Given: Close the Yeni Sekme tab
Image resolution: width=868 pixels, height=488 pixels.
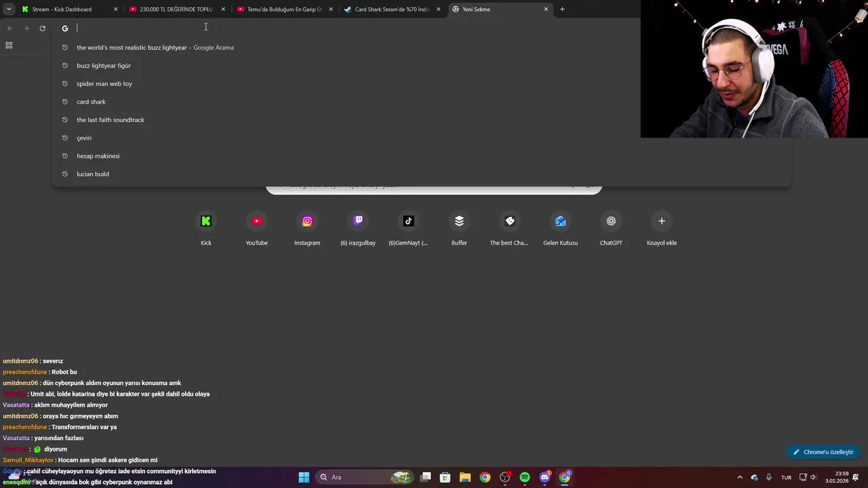Looking at the screenshot, I should (546, 9).
